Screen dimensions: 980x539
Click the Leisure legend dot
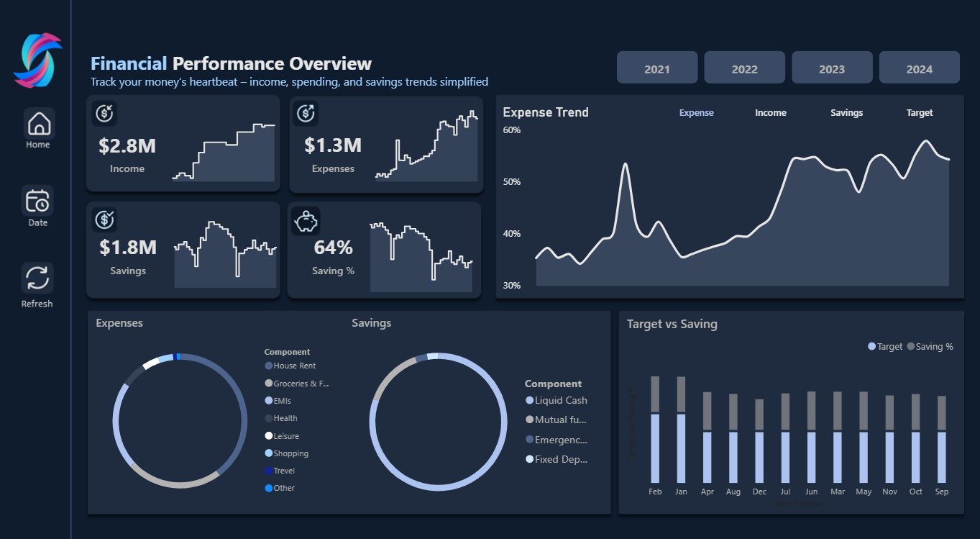click(x=269, y=436)
